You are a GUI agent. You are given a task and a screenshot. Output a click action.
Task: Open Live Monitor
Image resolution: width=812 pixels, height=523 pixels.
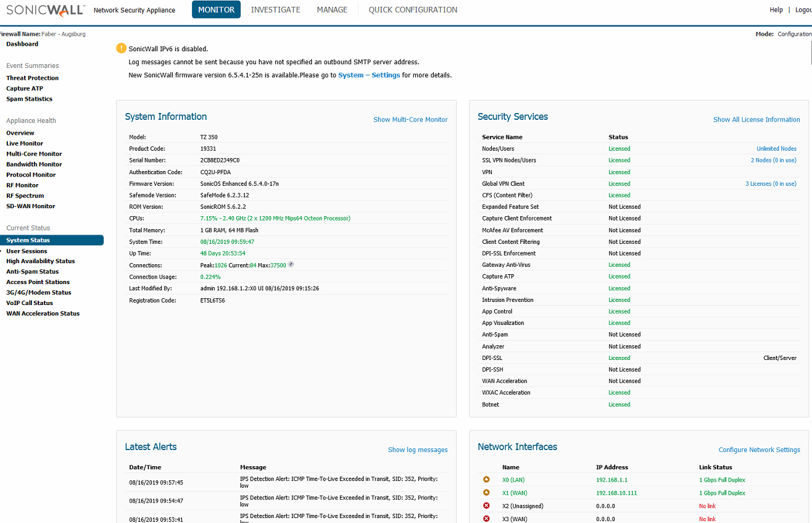pos(25,144)
